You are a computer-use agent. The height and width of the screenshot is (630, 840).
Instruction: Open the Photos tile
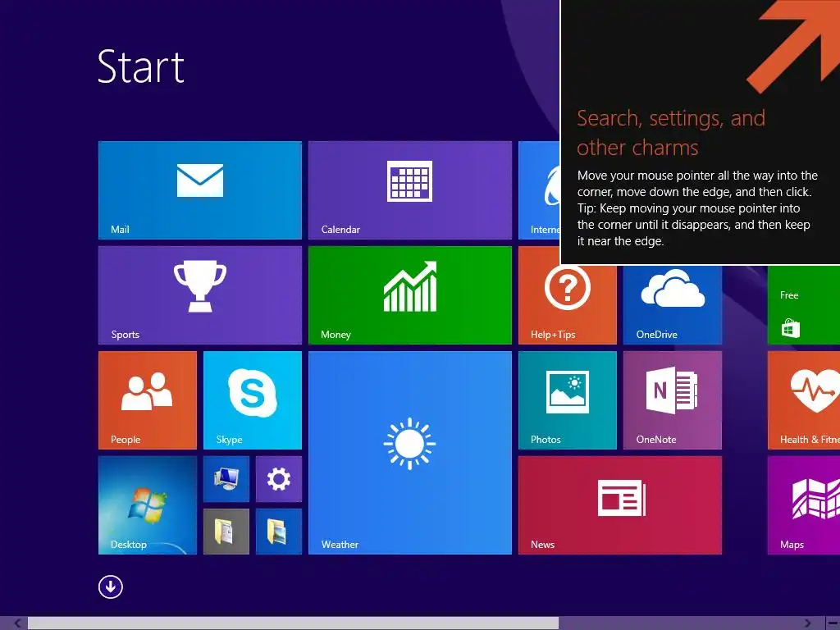point(568,400)
